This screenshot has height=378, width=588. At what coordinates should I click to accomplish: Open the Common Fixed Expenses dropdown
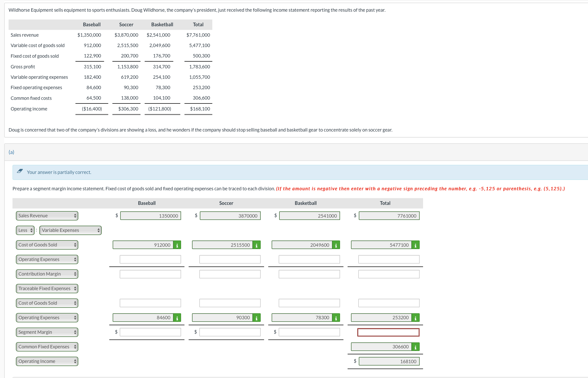coord(47,347)
